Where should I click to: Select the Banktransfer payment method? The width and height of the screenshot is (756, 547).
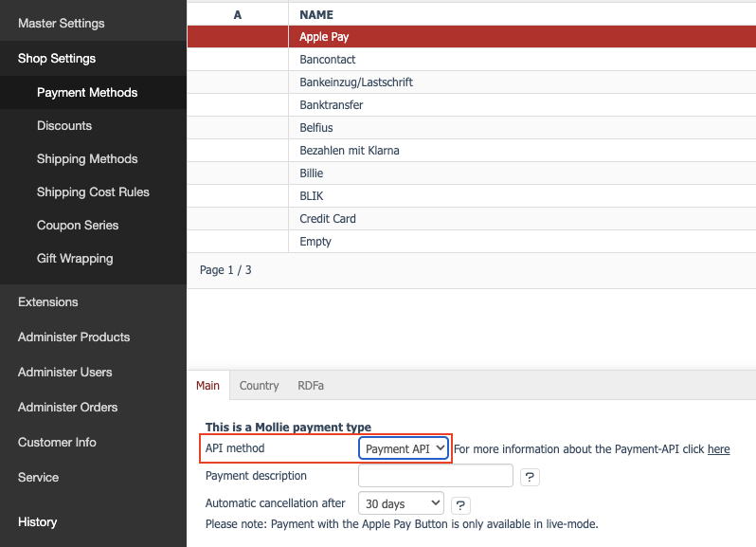coord(472,104)
